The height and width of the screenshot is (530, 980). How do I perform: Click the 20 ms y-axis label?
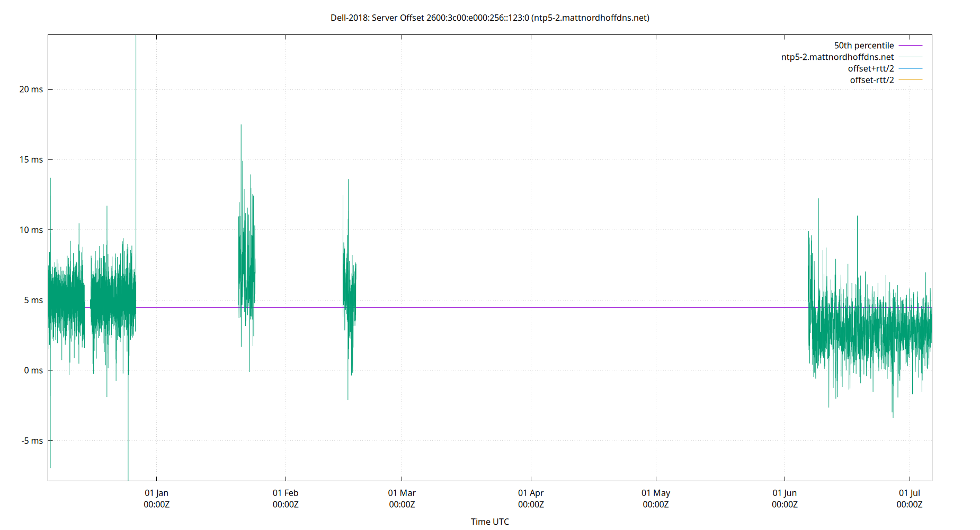point(32,89)
